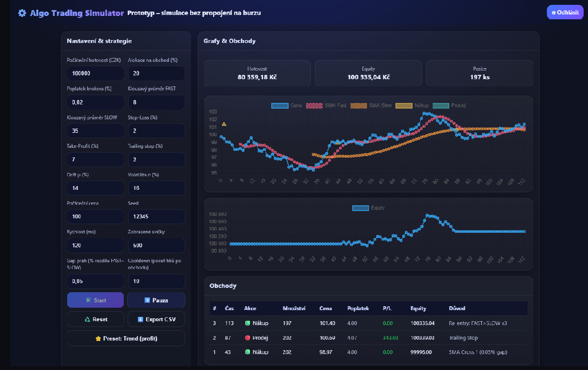The height and width of the screenshot is (370, 588).
Task: Toggle the SMA Slow legend entry
Action: tap(370, 105)
